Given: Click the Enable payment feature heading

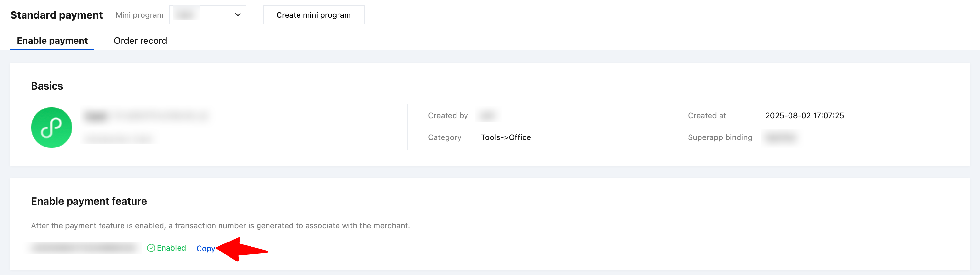Looking at the screenshot, I should tap(89, 201).
